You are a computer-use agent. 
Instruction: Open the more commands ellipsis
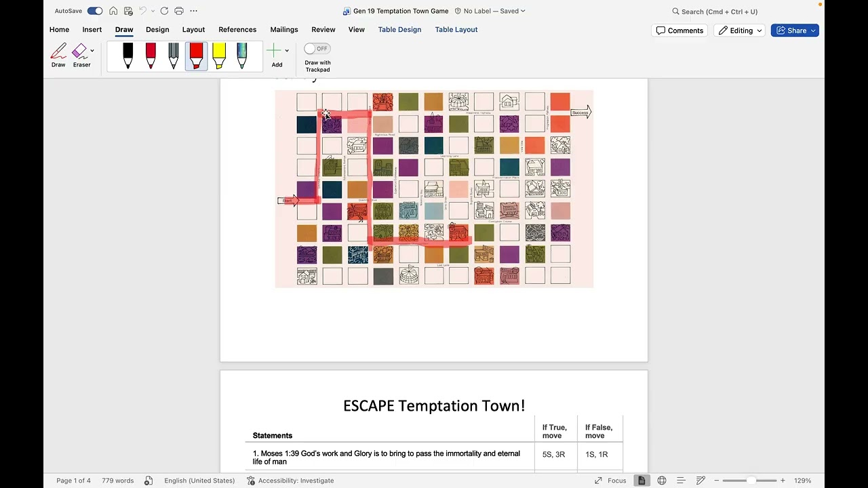point(194,11)
